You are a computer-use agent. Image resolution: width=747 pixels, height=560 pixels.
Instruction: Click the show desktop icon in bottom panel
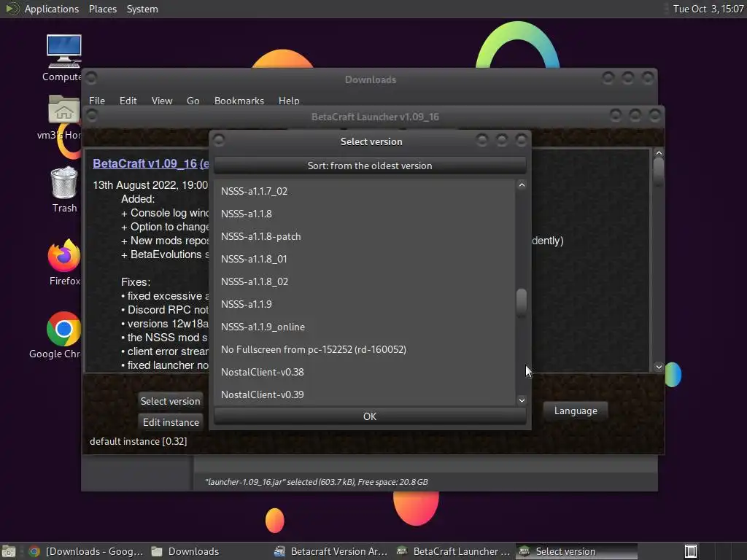[x=9, y=551]
